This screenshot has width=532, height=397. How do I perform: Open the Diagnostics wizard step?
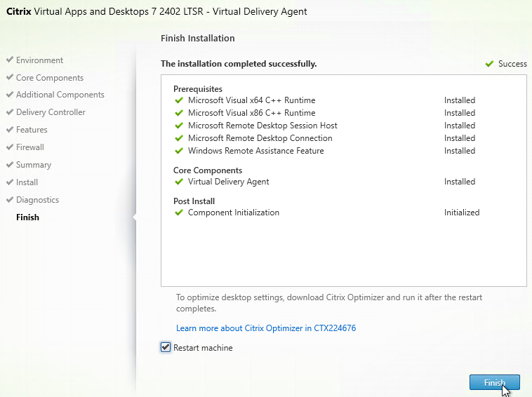coord(37,200)
